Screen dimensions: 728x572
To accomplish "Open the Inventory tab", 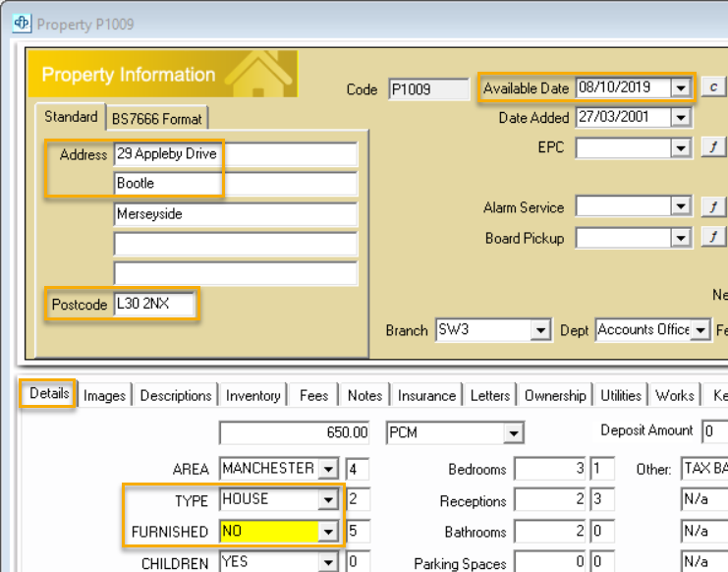I will [x=253, y=395].
